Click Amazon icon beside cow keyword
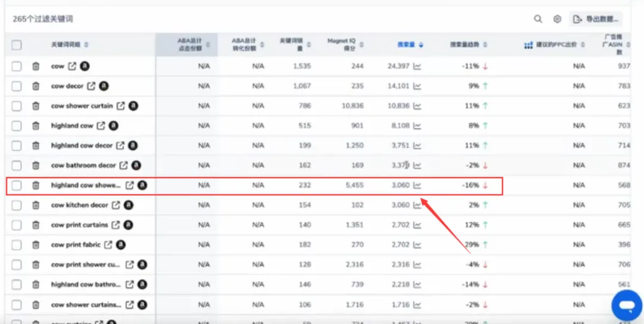 click(85, 66)
